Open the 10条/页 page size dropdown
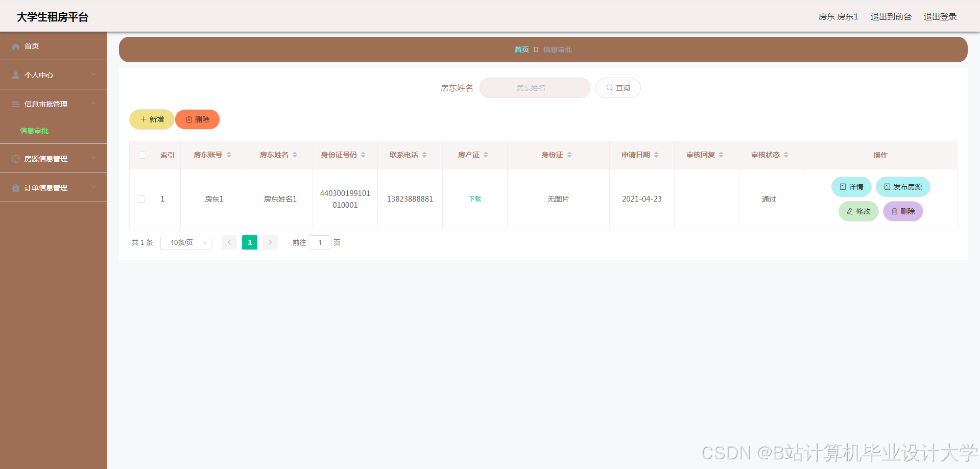This screenshot has height=469, width=980. (x=186, y=242)
